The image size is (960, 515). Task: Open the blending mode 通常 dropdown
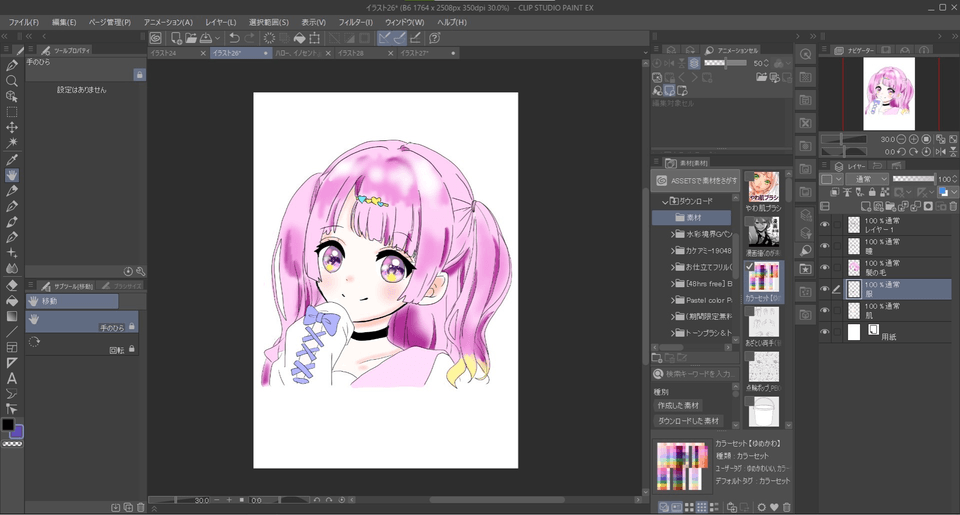[867, 179]
